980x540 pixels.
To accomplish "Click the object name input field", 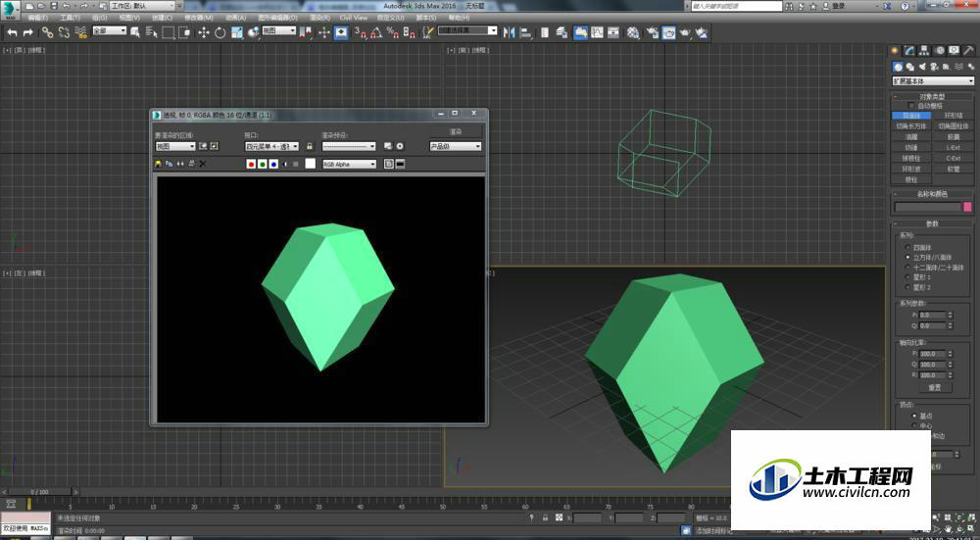I will (927, 207).
